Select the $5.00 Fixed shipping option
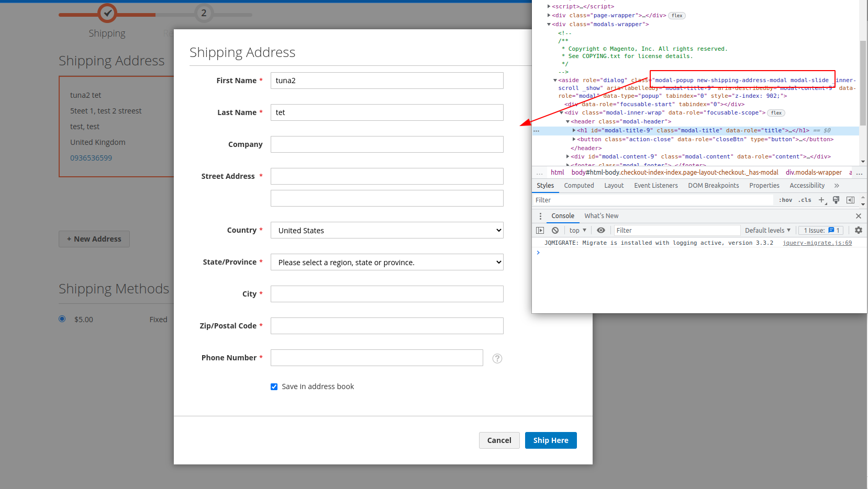Viewport: 868px width, 489px height. point(62,319)
